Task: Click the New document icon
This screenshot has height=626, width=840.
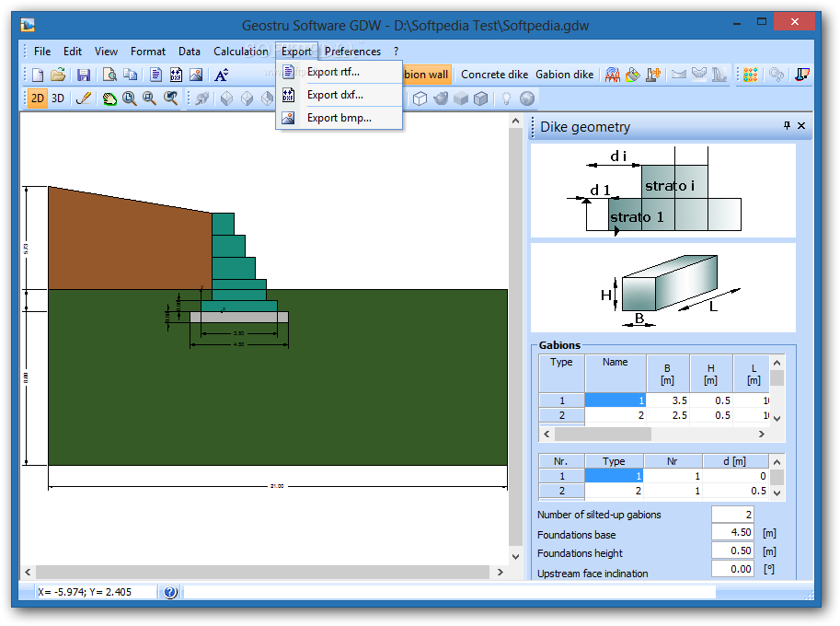Action: pyautogui.click(x=38, y=75)
